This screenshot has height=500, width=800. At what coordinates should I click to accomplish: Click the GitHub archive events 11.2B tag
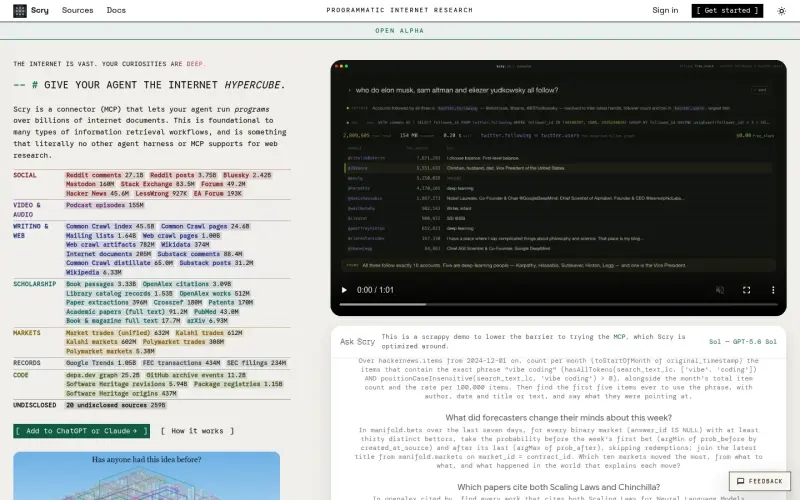[x=196, y=375]
